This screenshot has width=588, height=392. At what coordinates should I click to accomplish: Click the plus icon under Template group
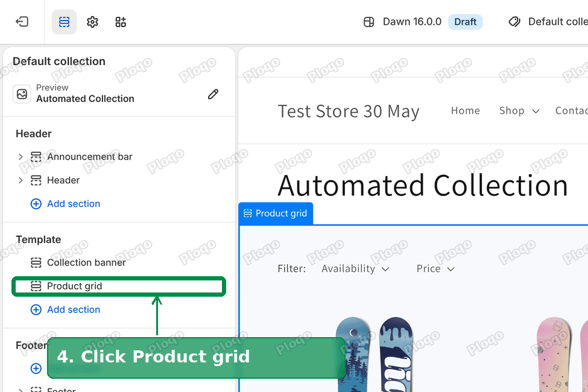(36, 309)
